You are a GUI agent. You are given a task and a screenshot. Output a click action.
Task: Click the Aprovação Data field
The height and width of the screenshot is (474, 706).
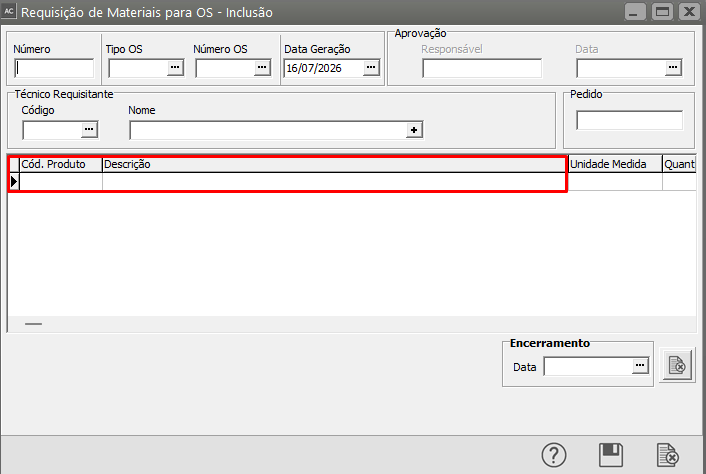621,68
